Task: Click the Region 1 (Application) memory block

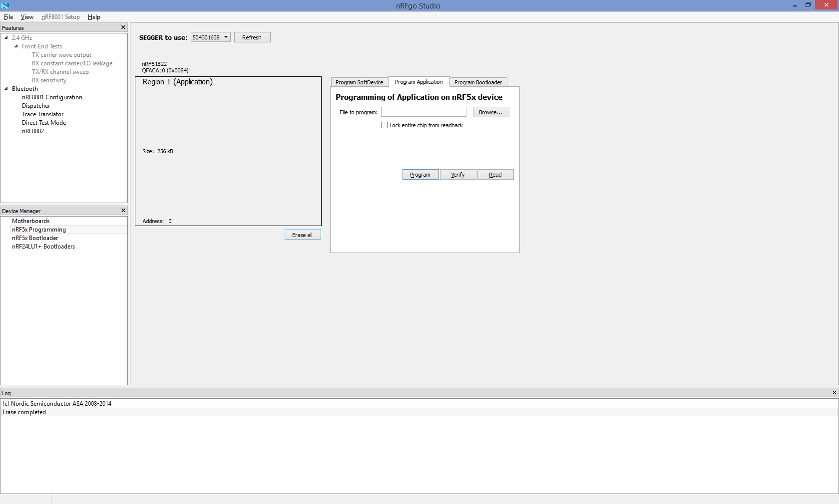Action: 228,151
